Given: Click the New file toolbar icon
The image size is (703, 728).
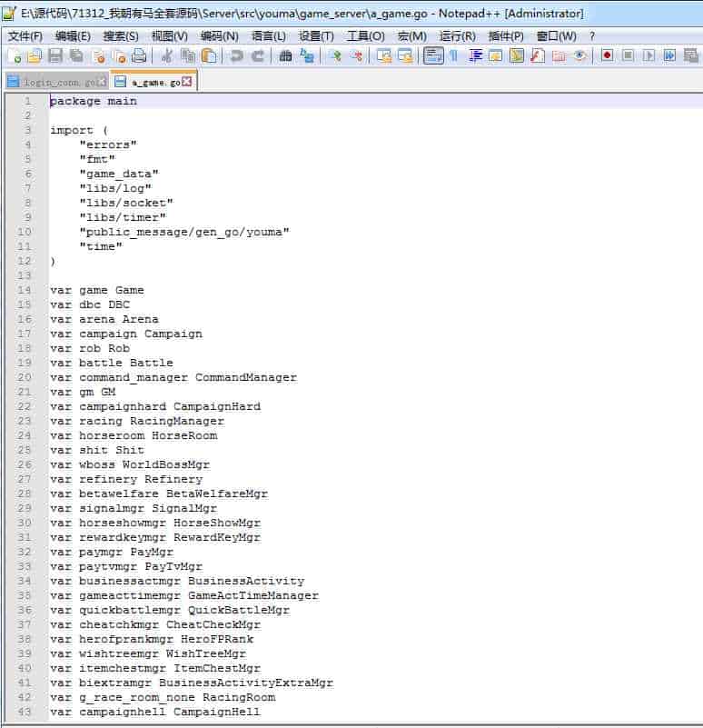Looking at the screenshot, I should (14, 56).
